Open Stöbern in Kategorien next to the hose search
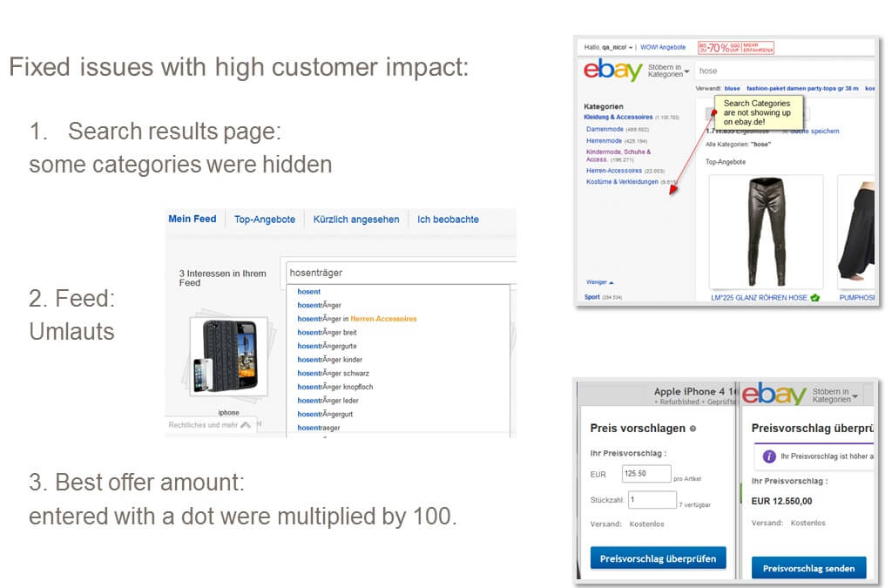The image size is (892, 588). (x=668, y=71)
